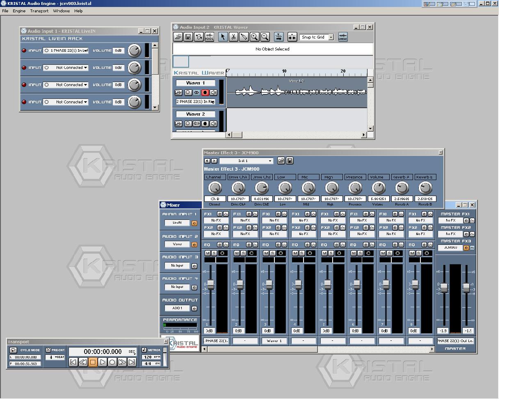Viewport: 525px width, 420px height.
Task: Arm record on Waver 2 track
Action: (x=205, y=123)
